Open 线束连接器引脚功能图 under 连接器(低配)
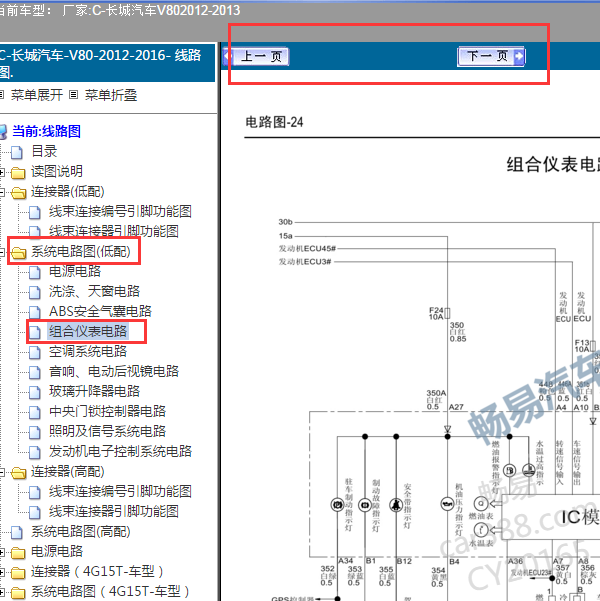 [x=113, y=231]
